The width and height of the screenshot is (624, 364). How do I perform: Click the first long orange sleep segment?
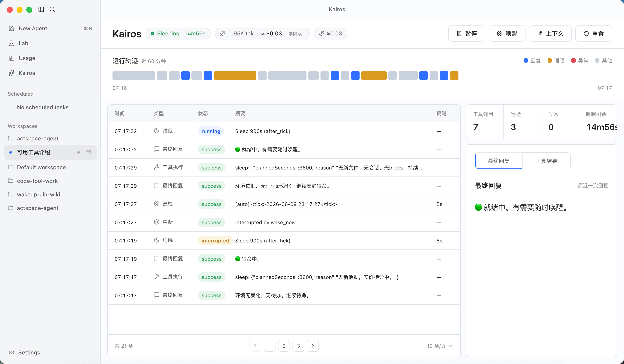click(235, 76)
